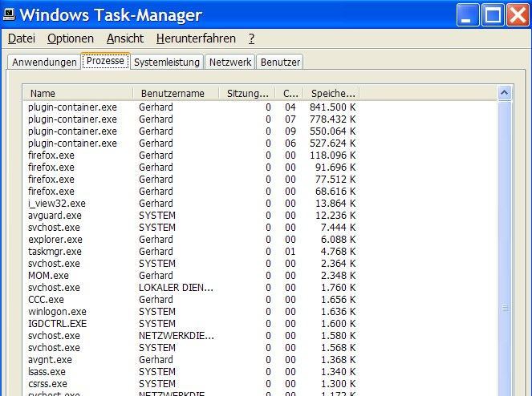Select the taskmgr.exe process row
The height and width of the screenshot is (396, 532).
click(x=192, y=252)
